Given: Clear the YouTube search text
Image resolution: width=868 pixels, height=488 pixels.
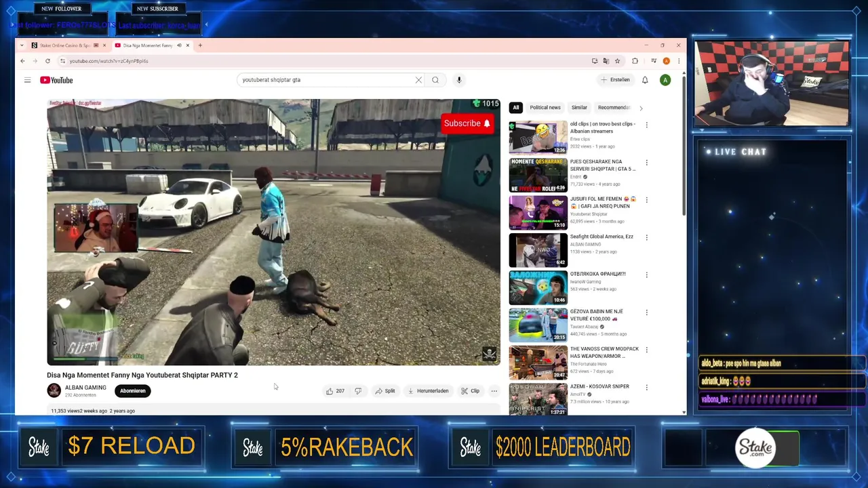Looking at the screenshot, I should click(x=418, y=80).
